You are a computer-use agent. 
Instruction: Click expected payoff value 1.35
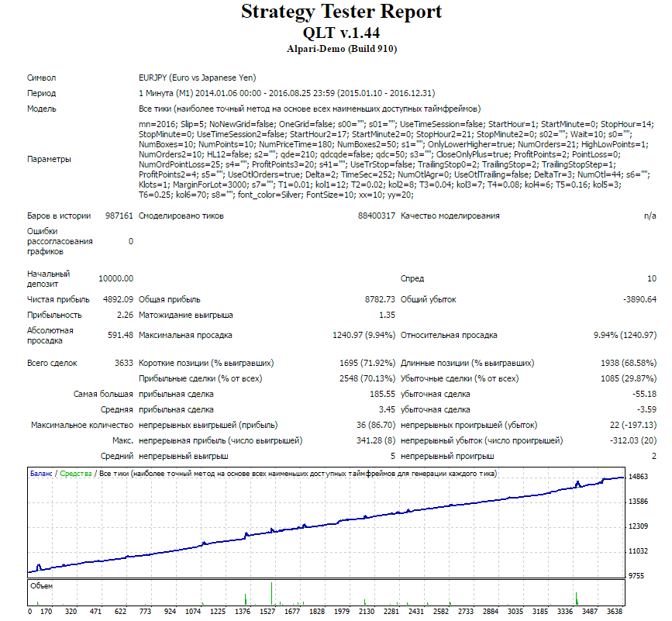(387, 315)
